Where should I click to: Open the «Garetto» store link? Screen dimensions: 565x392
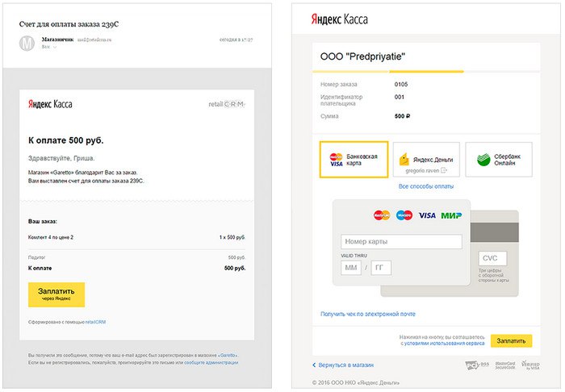[228, 355]
